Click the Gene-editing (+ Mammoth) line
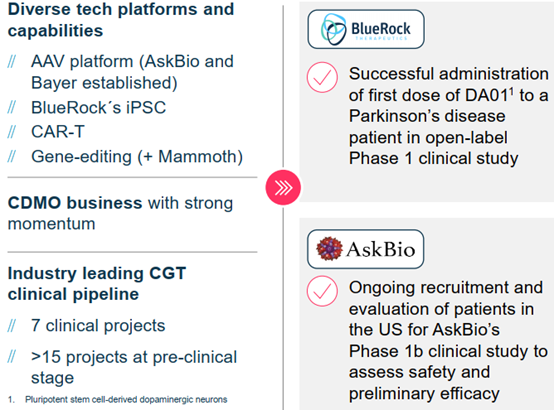This screenshot has width=554, height=410. tap(137, 157)
